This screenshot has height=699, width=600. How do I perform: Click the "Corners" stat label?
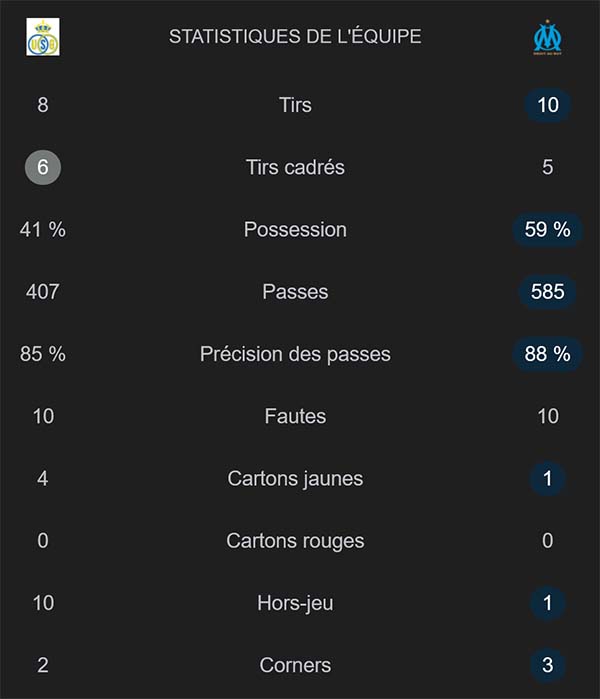[x=295, y=665]
